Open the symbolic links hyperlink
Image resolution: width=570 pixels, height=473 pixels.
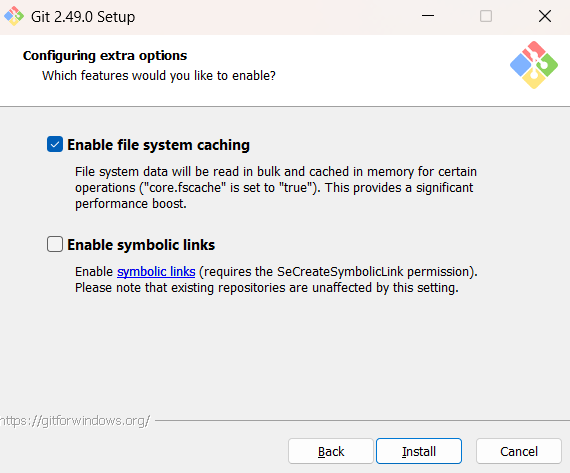(156, 272)
